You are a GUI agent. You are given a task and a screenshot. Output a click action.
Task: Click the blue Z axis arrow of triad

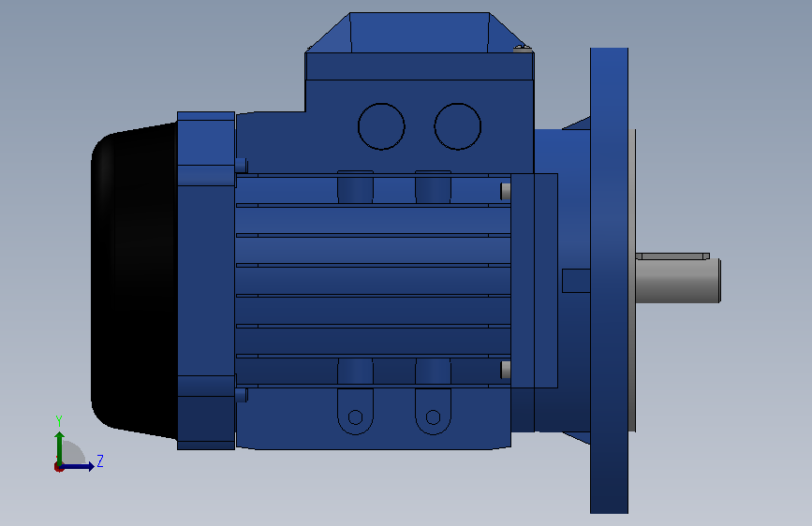click(x=78, y=466)
